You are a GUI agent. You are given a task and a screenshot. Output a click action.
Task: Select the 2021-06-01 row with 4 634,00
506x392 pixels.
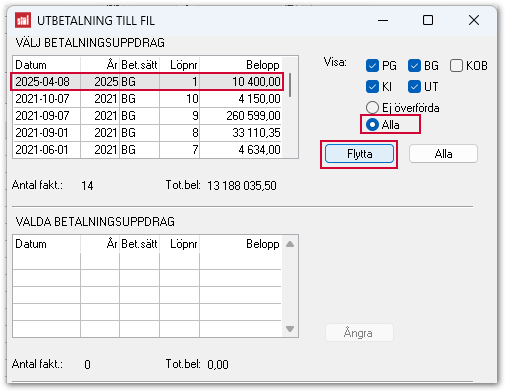[x=147, y=150]
